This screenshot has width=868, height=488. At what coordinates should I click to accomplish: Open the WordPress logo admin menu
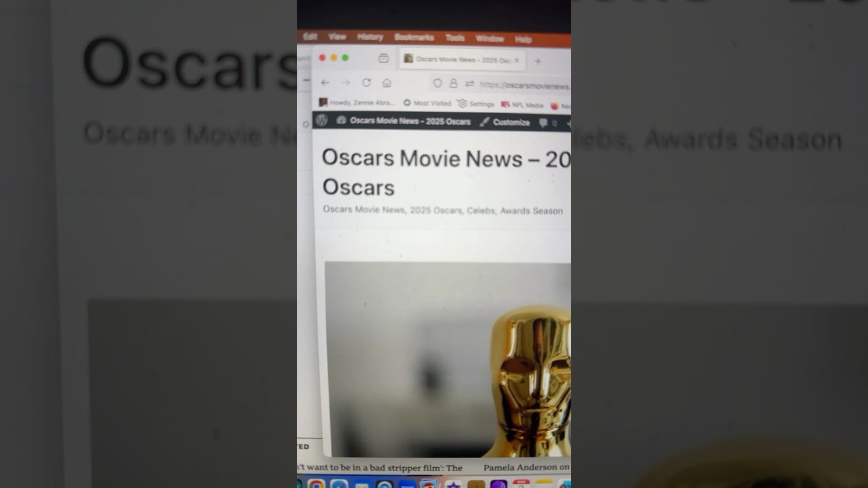click(321, 120)
